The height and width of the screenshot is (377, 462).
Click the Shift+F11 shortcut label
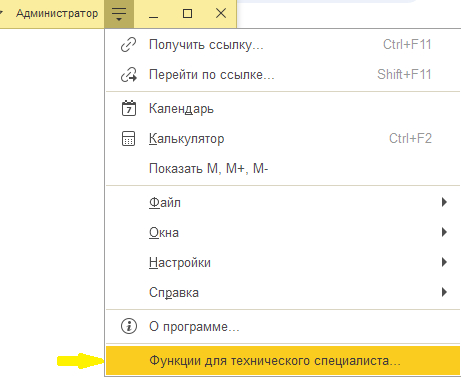click(x=404, y=74)
